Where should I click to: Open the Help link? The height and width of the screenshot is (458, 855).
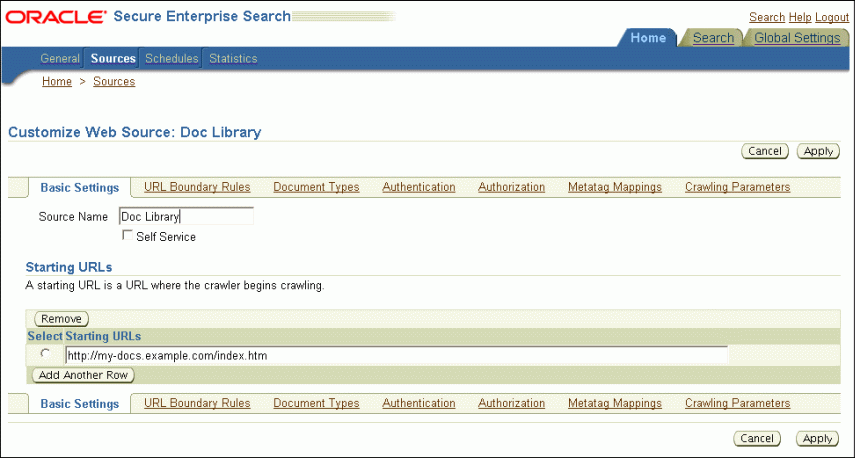pos(800,17)
